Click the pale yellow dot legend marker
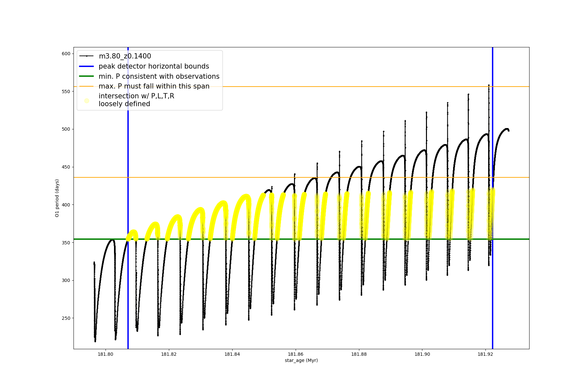588x392 pixels. point(87,101)
